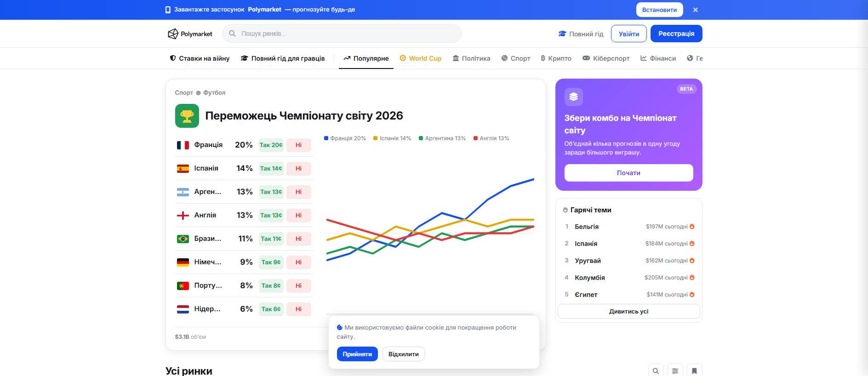Click the flame icon next to Бельгія volume
Screen dimensions: 868x376
coord(692,227)
